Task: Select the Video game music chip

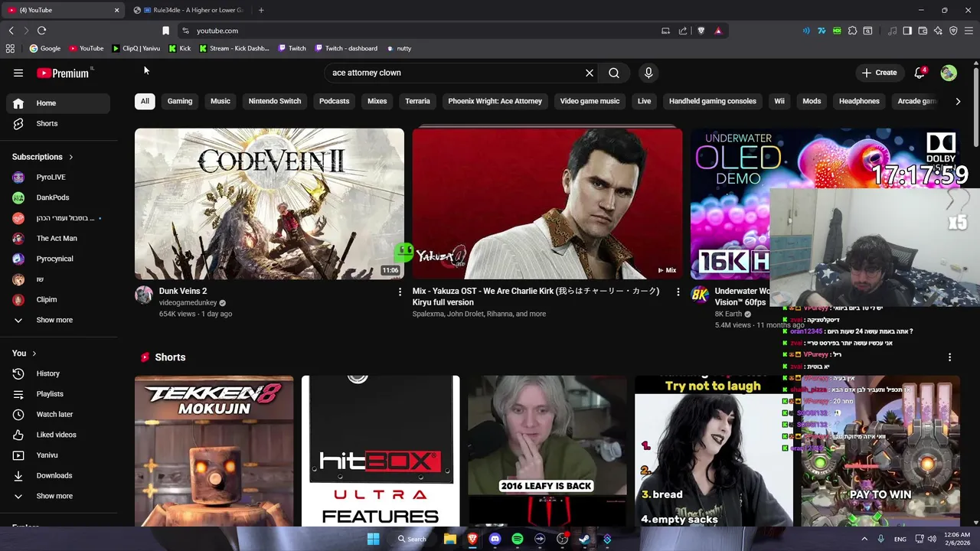Action: 590,101
